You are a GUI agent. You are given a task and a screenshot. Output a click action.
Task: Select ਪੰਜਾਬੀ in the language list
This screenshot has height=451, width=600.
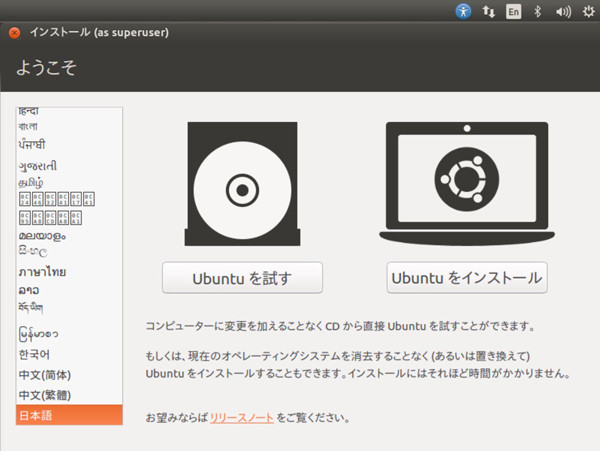pos(69,145)
